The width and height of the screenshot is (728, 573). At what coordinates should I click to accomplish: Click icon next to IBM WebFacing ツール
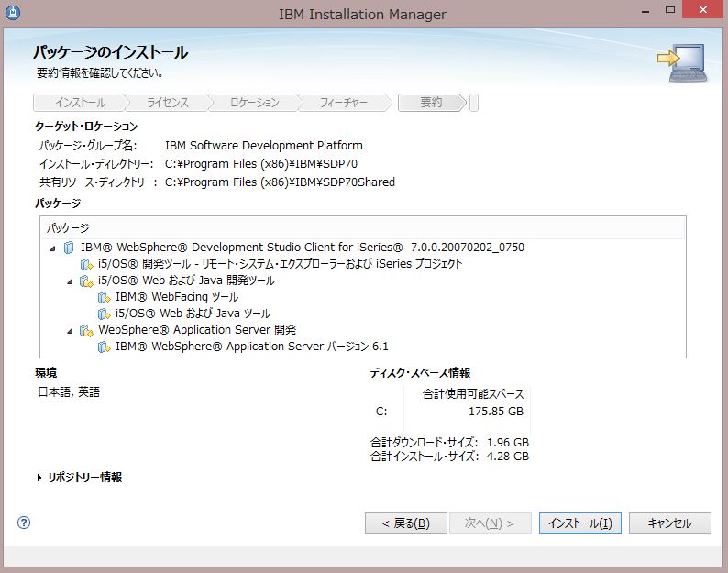click(104, 297)
